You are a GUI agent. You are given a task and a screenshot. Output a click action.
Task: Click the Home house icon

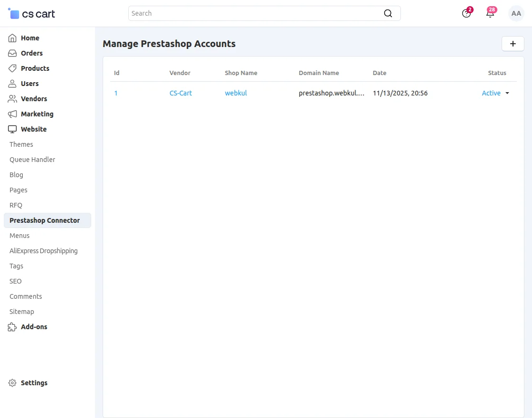[12, 38]
